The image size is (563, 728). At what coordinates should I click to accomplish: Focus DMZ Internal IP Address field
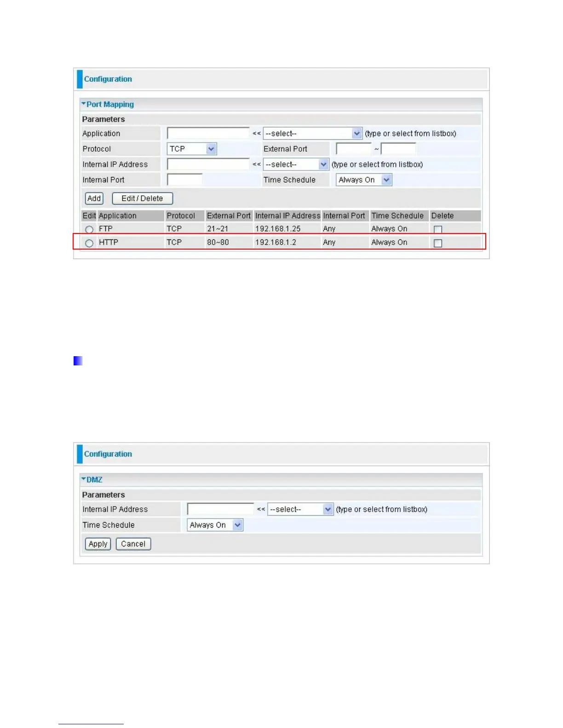[220, 509]
